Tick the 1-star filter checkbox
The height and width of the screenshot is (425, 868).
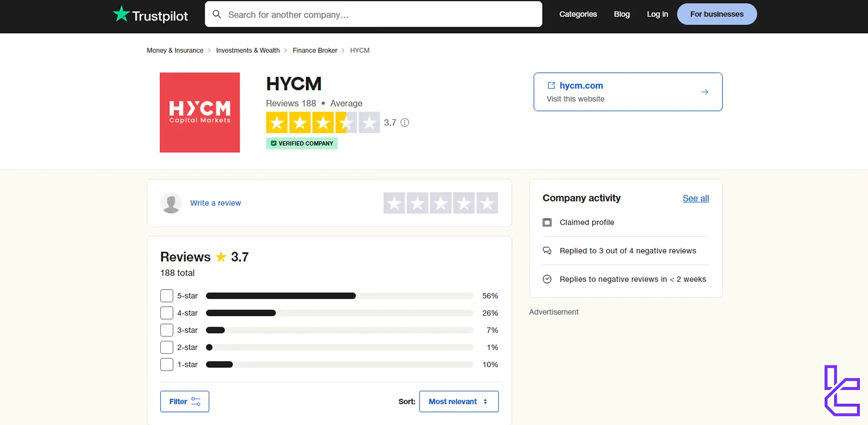point(167,364)
